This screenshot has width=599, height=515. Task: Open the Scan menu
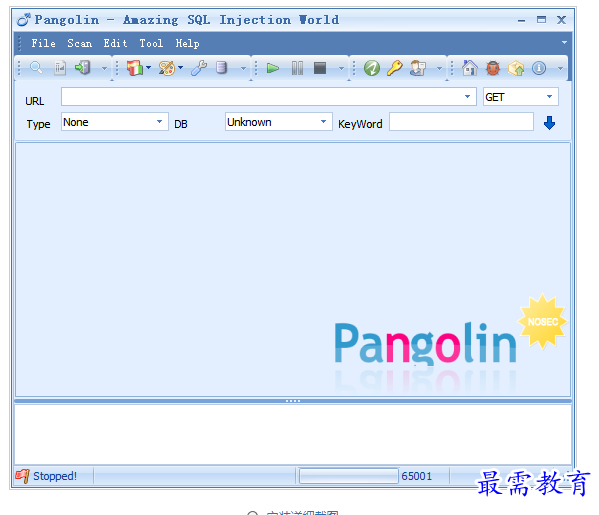pyautogui.click(x=79, y=43)
